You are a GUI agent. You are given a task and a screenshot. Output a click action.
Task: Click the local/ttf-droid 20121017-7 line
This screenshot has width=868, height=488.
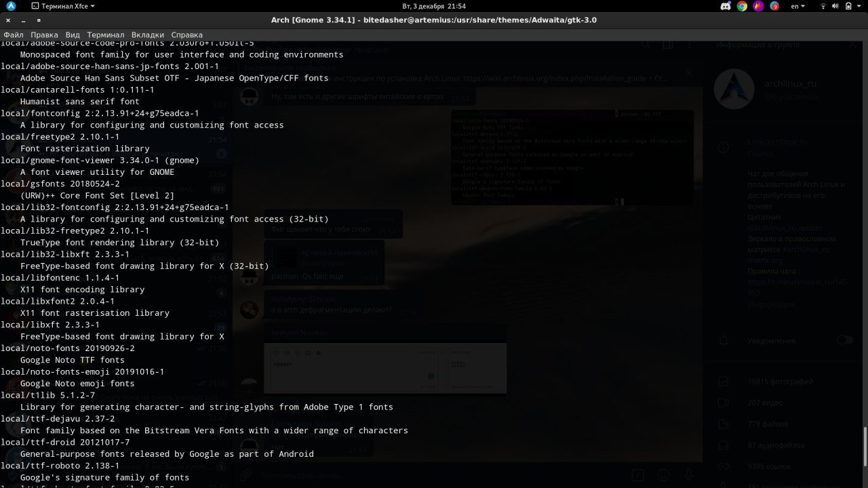pos(65,442)
